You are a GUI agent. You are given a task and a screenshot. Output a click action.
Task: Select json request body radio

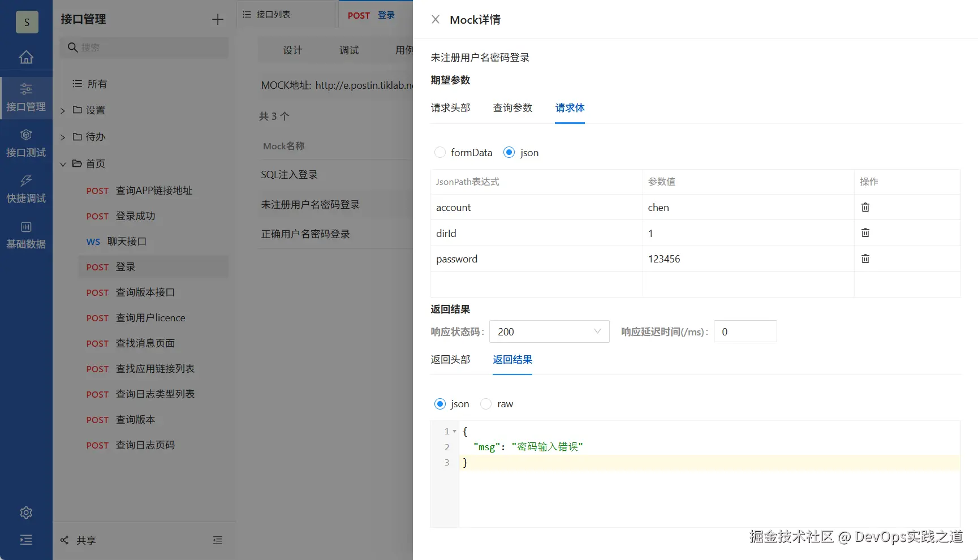pyautogui.click(x=509, y=152)
